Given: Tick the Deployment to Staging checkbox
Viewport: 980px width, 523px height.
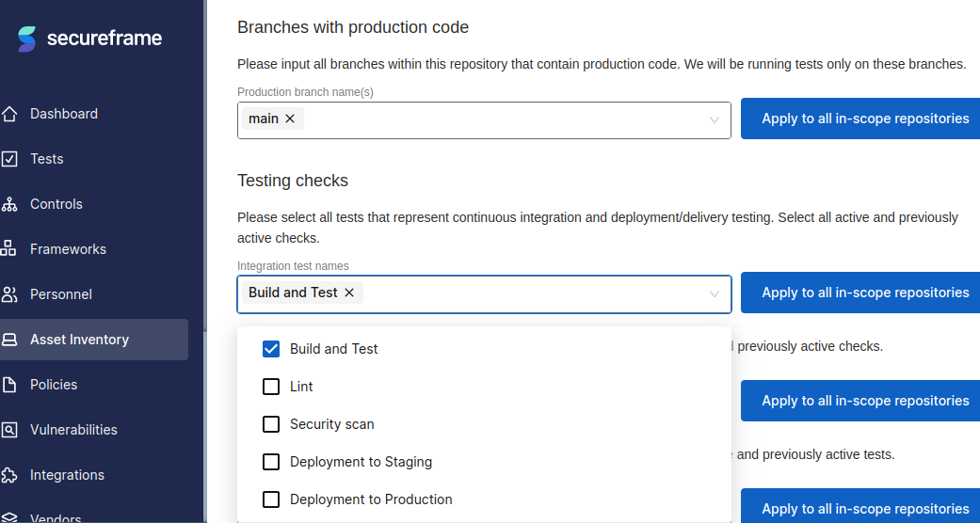Looking at the screenshot, I should point(270,462).
